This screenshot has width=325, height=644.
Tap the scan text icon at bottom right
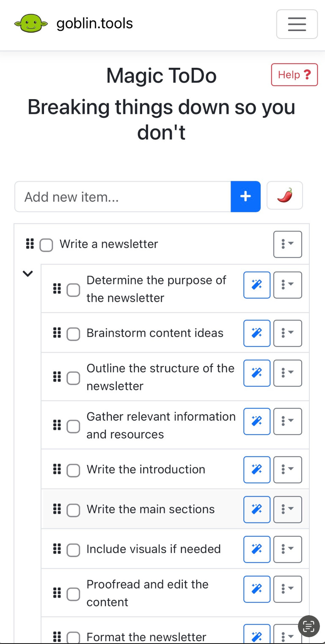tap(309, 626)
